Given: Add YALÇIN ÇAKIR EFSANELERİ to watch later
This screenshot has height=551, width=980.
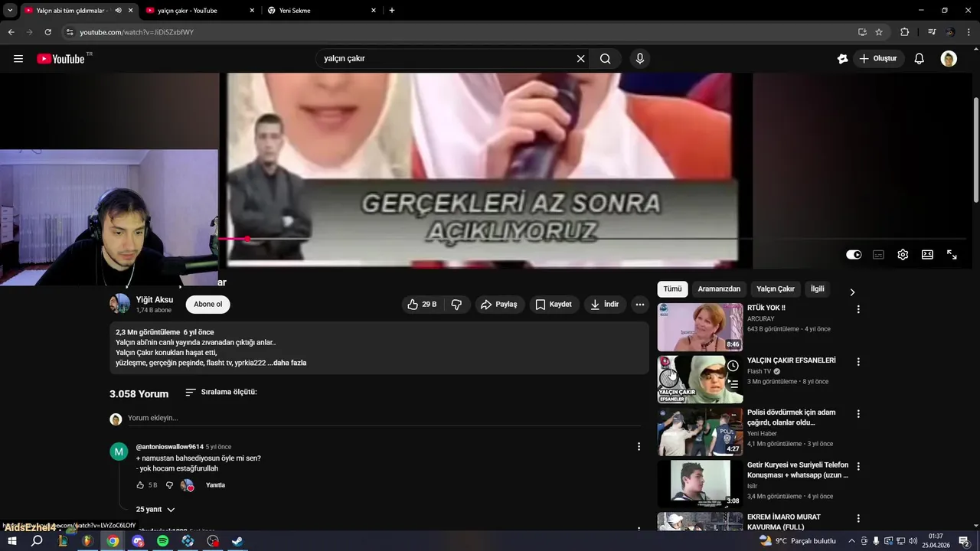Looking at the screenshot, I should pos(733,366).
